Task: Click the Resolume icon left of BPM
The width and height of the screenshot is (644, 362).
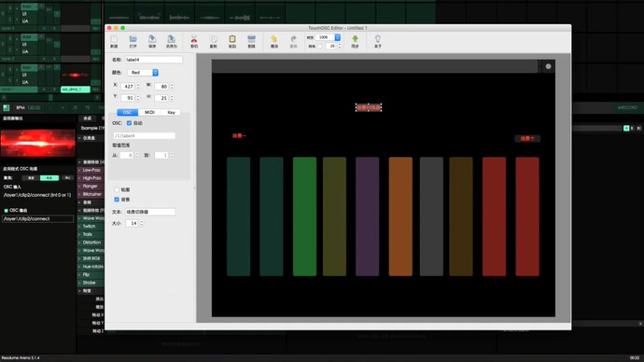Action: click(x=7, y=108)
